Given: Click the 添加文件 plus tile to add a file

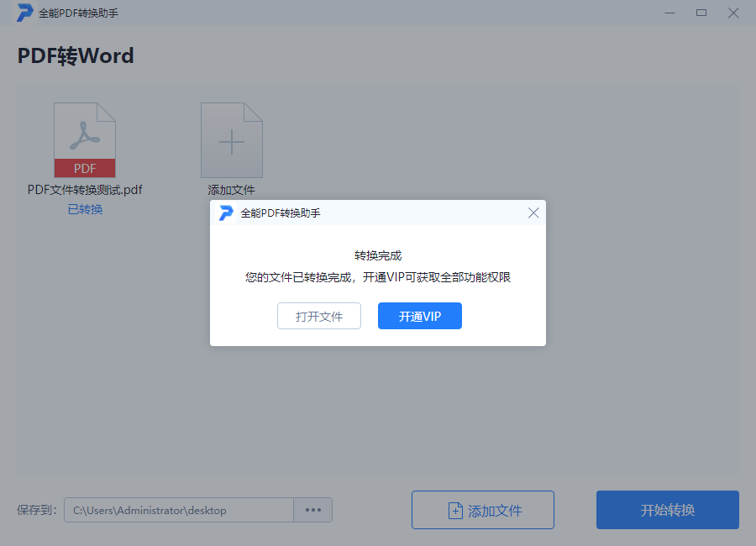Looking at the screenshot, I should tap(231, 139).
